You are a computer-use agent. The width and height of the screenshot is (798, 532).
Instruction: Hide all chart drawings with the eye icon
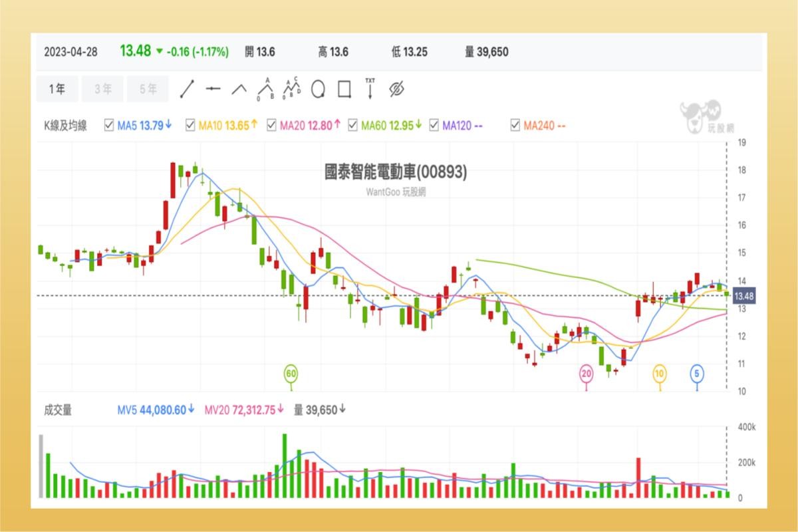pyautogui.click(x=396, y=87)
